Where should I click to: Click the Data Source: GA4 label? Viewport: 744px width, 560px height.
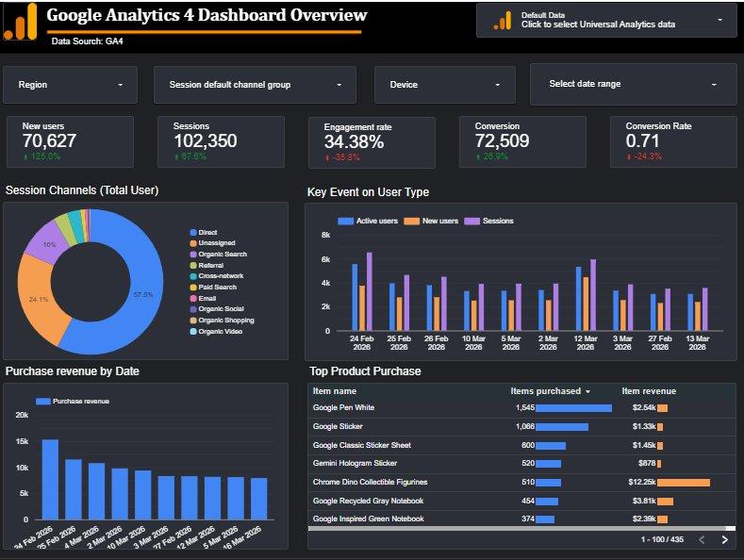(88, 41)
